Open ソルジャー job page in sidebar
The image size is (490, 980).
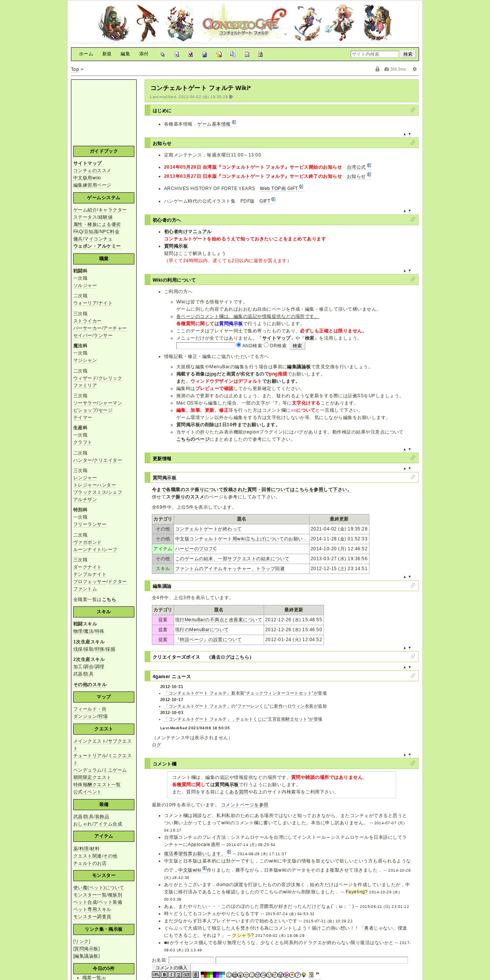85,285
